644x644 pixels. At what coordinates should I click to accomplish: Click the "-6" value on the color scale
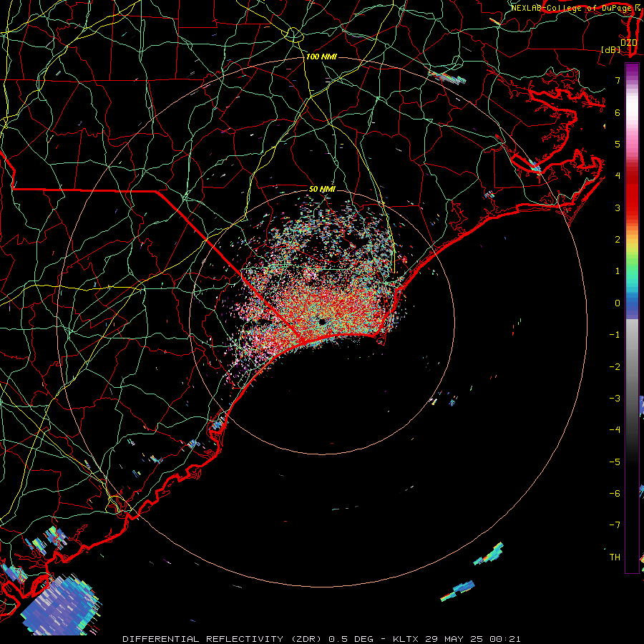pyautogui.click(x=615, y=494)
